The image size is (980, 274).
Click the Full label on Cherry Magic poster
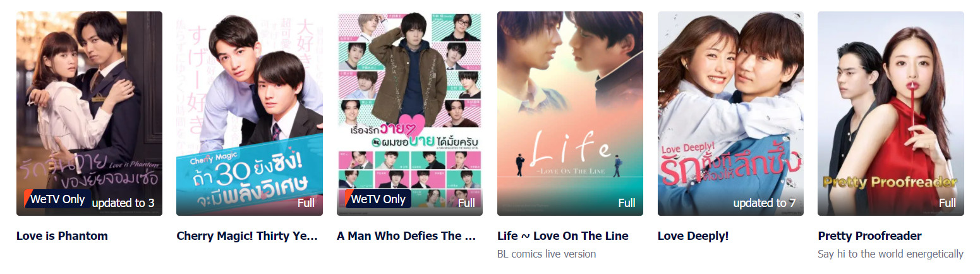click(x=306, y=203)
